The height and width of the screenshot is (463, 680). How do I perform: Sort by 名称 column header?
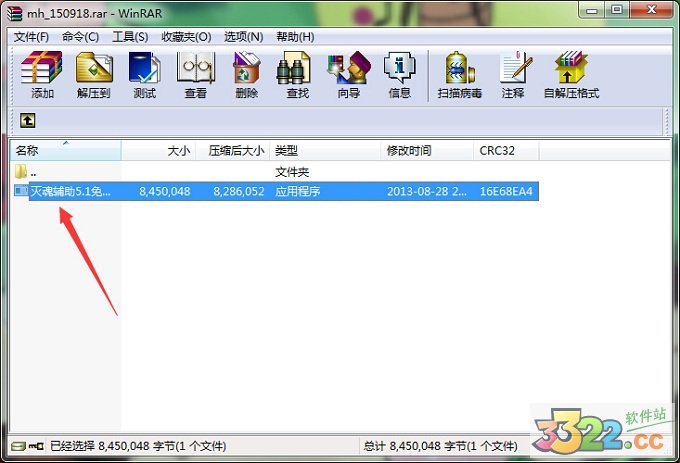[x=66, y=150]
